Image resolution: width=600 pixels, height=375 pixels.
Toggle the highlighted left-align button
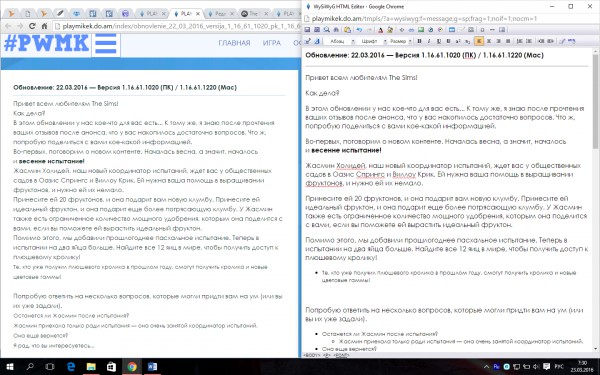479,41
